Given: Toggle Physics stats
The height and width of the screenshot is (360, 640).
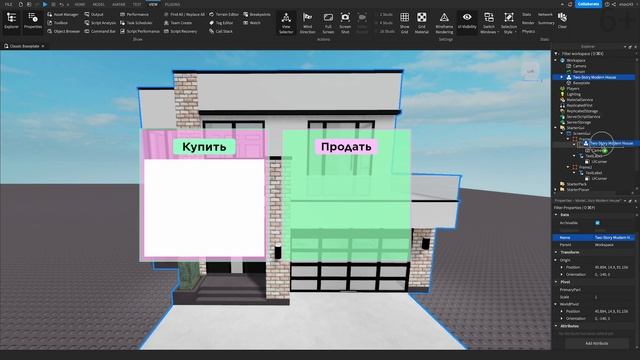Looking at the screenshot, I should (x=528, y=31).
